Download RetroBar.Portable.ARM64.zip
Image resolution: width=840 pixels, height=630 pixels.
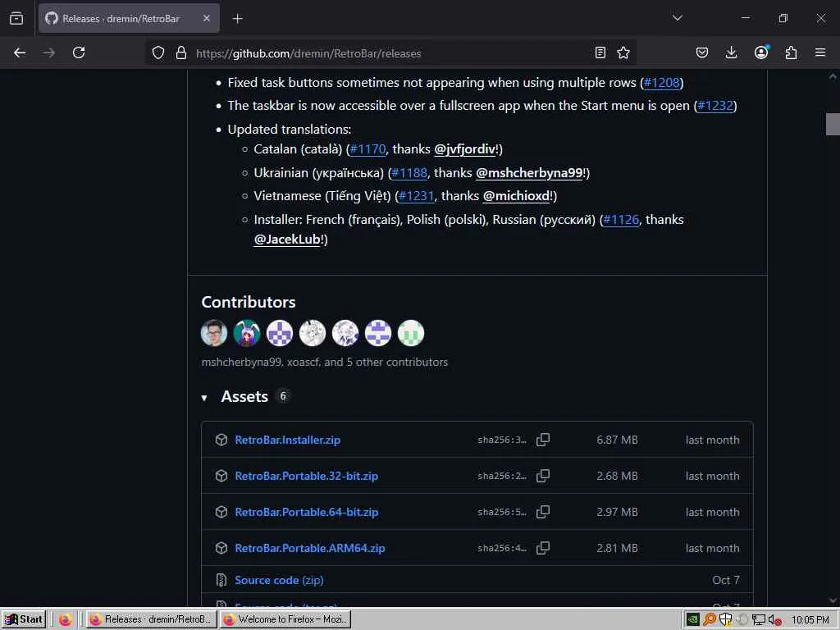click(309, 548)
